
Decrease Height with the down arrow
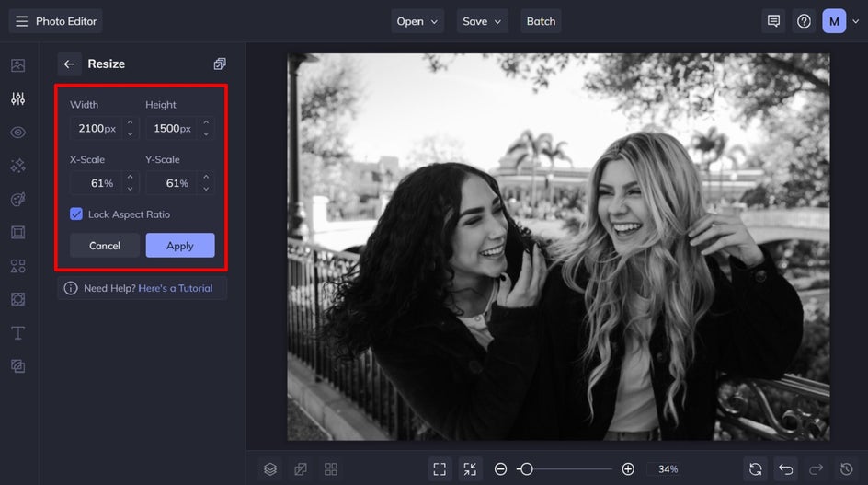[206, 133]
